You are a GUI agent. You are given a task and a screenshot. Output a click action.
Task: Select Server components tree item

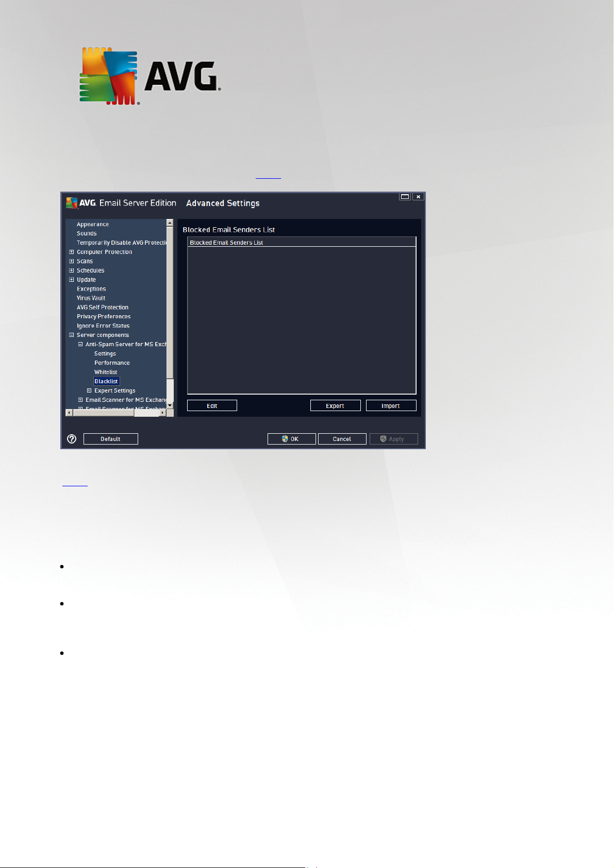pyautogui.click(x=103, y=335)
